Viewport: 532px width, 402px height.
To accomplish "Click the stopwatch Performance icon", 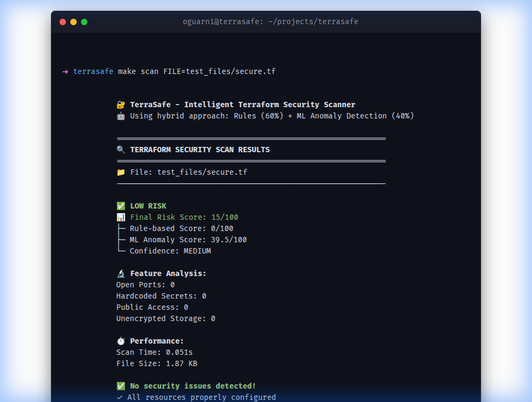I will [x=120, y=341].
